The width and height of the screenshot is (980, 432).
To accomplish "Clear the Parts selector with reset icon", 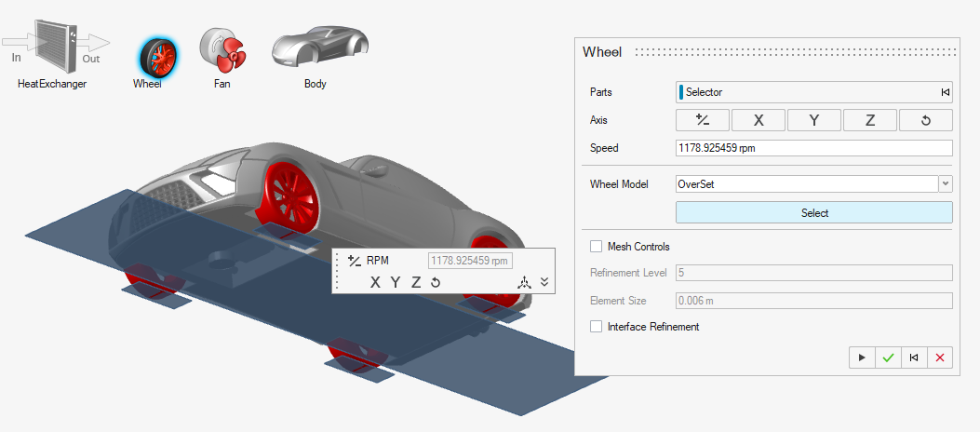I will (945, 92).
